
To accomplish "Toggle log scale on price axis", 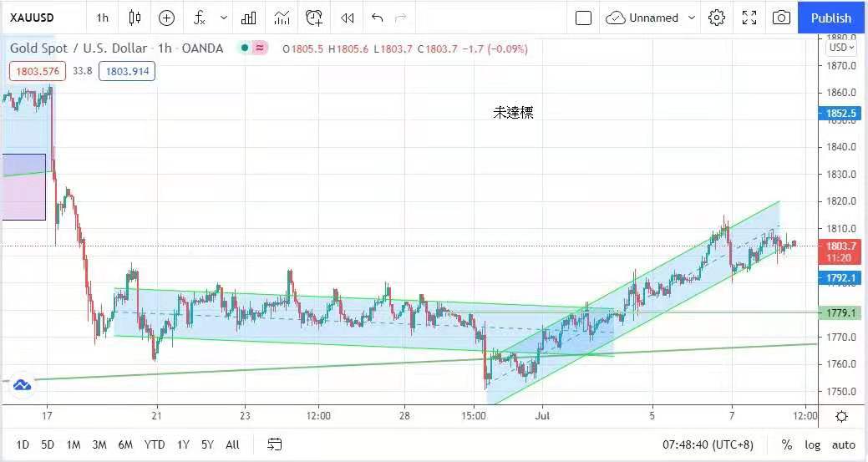I will click(x=812, y=444).
